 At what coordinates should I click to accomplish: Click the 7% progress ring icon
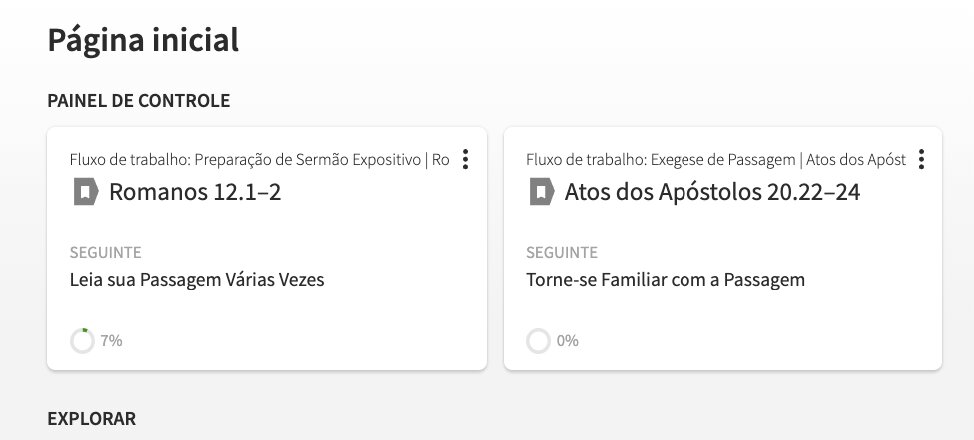click(x=82, y=341)
